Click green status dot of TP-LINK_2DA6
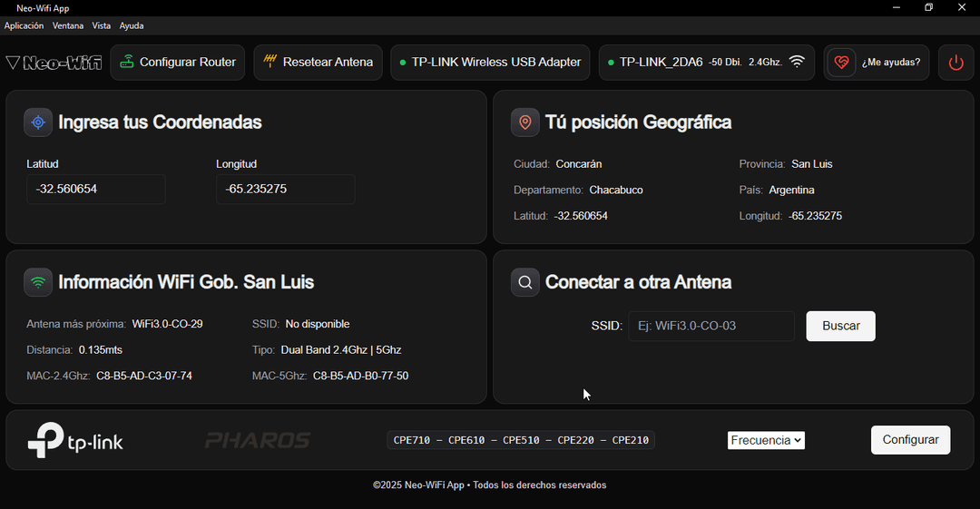Image resolution: width=980 pixels, height=509 pixels. pyautogui.click(x=611, y=63)
